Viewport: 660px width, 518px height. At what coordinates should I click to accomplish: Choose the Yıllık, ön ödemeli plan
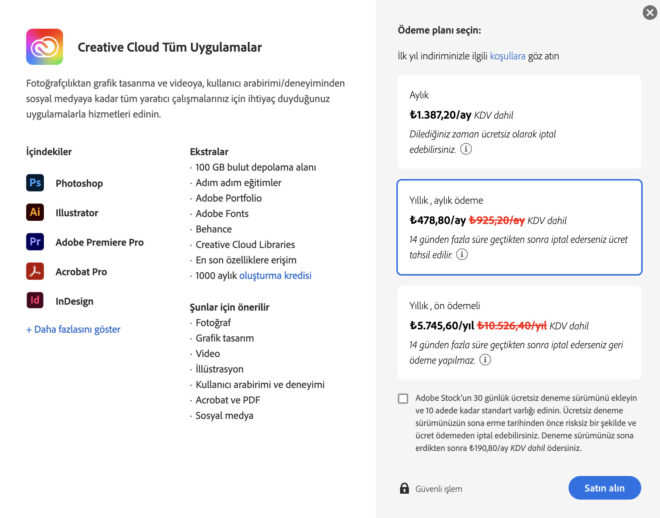[x=518, y=332]
